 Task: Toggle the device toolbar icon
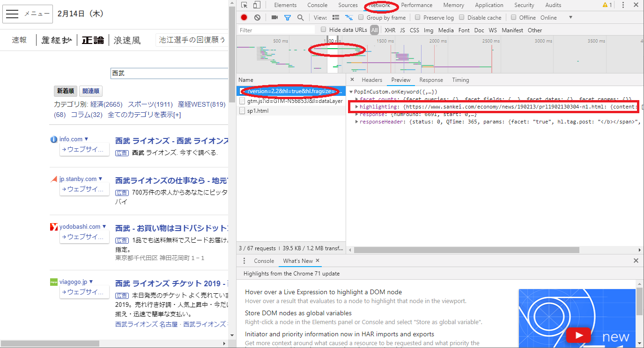coord(257,5)
